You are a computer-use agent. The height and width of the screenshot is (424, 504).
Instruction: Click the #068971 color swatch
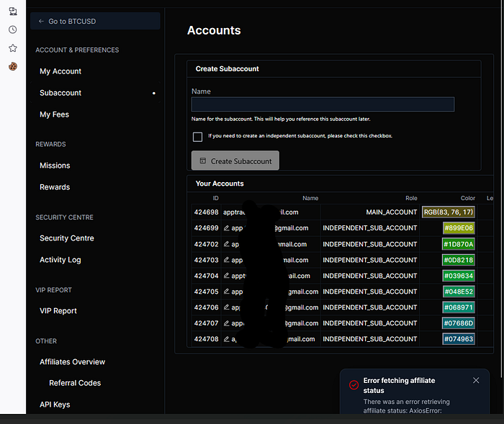point(459,307)
